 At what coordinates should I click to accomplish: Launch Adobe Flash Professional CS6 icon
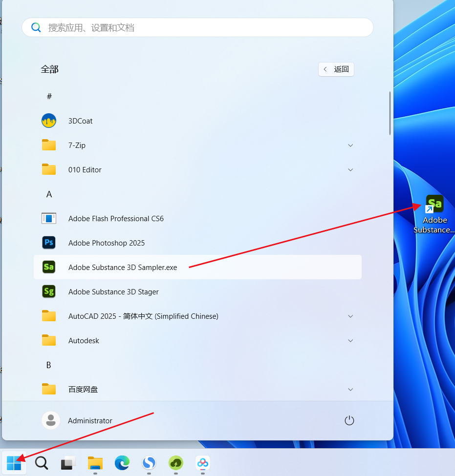click(x=49, y=218)
